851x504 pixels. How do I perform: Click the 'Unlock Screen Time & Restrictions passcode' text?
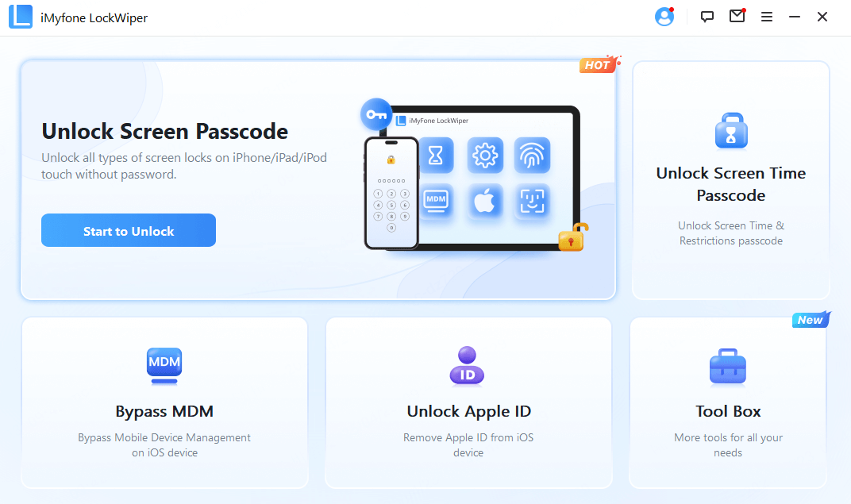click(x=731, y=233)
